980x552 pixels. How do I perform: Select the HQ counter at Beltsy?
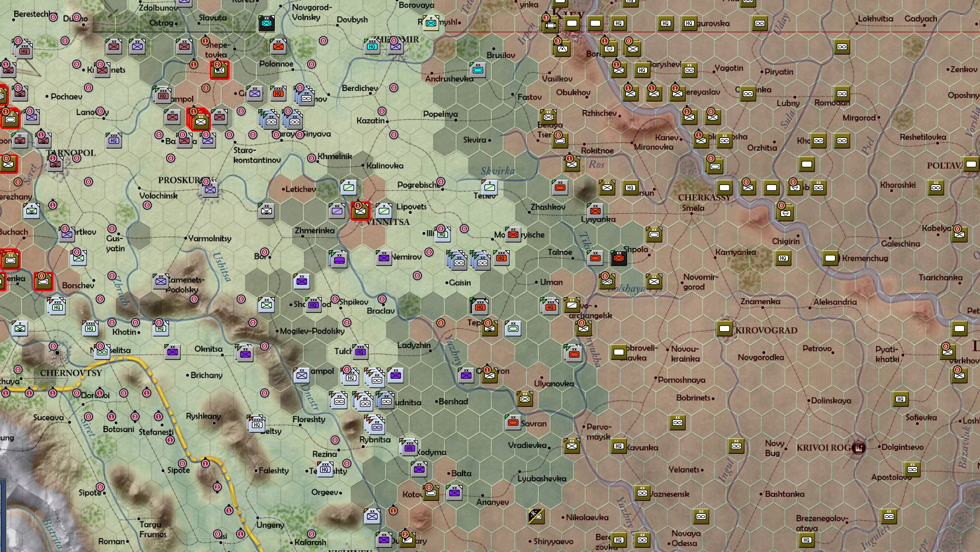[x=257, y=424]
